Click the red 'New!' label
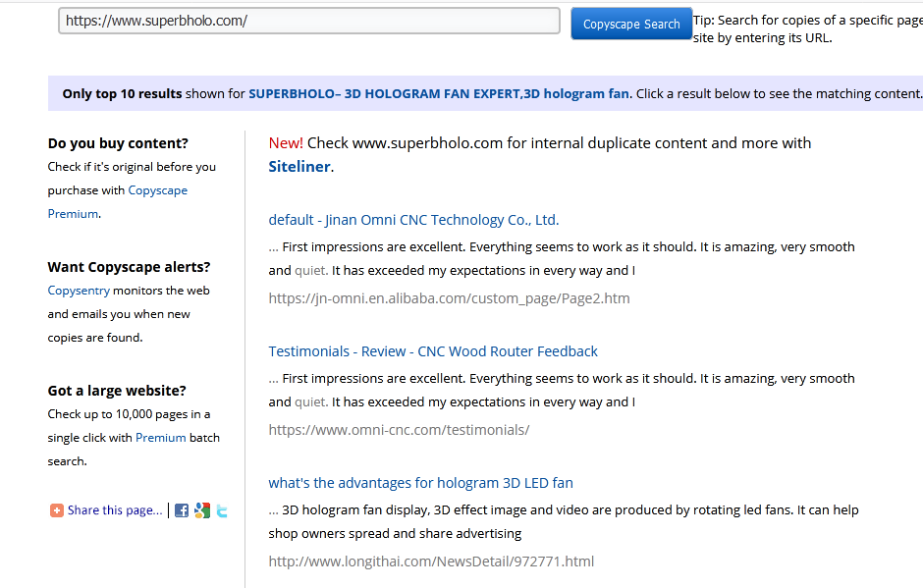This screenshot has height=588, width=923. (x=286, y=143)
